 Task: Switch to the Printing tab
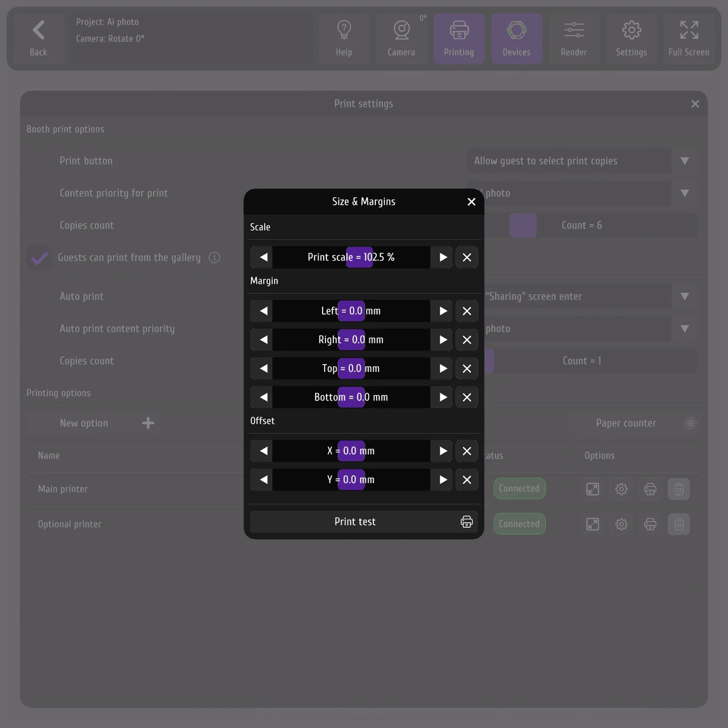point(459,38)
